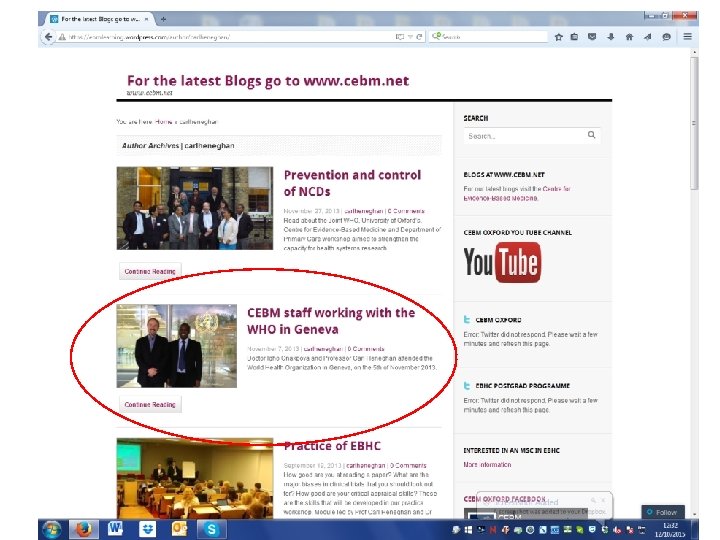
Task: Go to the Firefox Home icon
Action: pos(629,37)
